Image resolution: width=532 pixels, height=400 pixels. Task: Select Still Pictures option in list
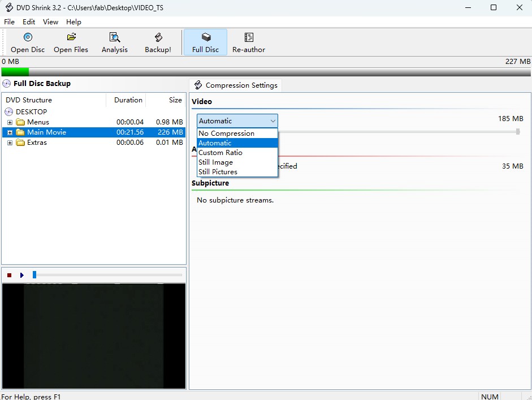(x=218, y=172)
